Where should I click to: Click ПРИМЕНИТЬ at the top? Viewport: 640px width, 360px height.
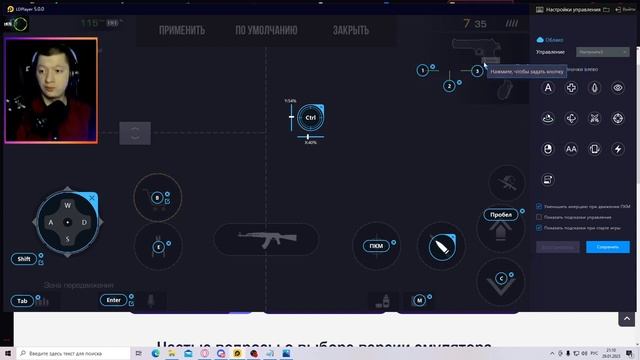[182, 30]
